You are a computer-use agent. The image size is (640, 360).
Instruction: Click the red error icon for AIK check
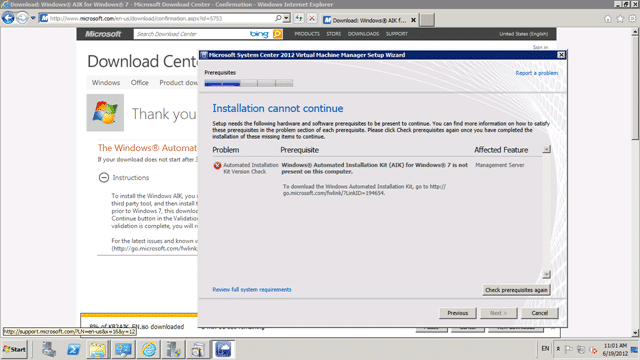tap(217, 165)
